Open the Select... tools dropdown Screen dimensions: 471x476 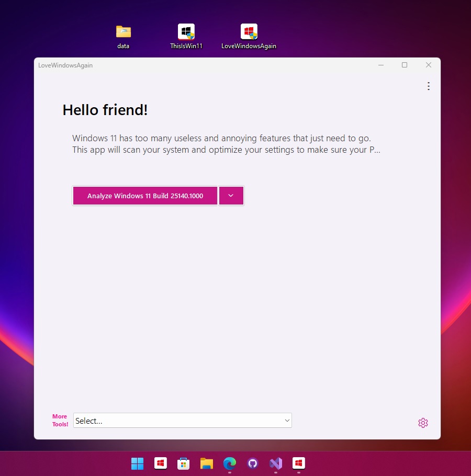[x=182, y=420]
